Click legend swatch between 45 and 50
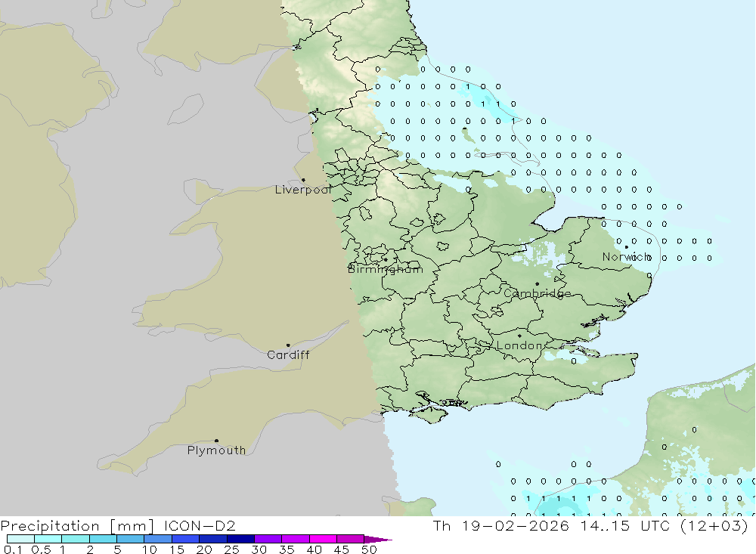 click(x=351, y=539)
